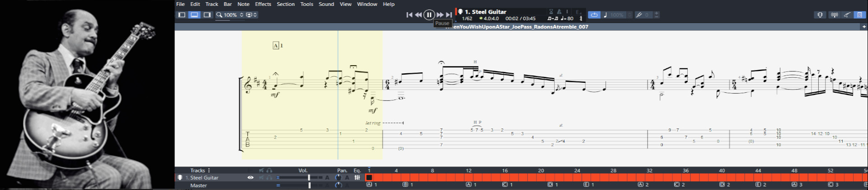Open the Tracks options three-dot menu

coord(209,171)
